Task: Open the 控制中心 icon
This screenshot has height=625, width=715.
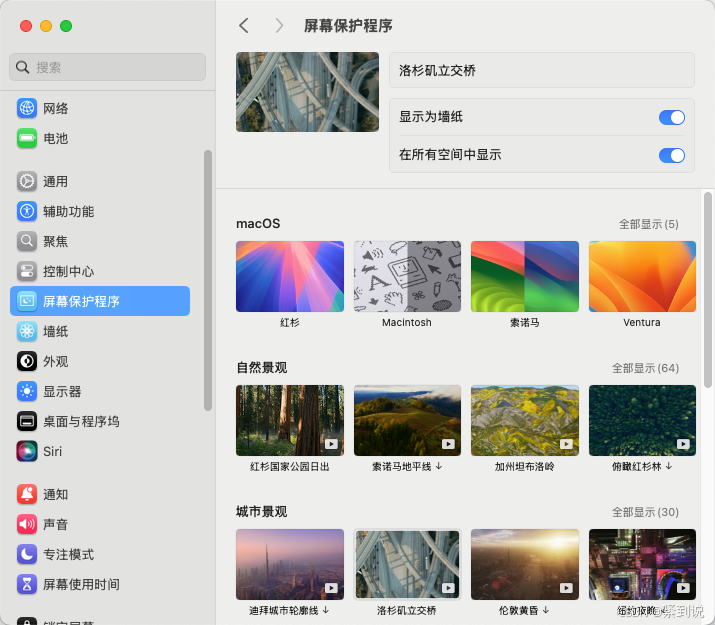Action: tap(27, 271)
